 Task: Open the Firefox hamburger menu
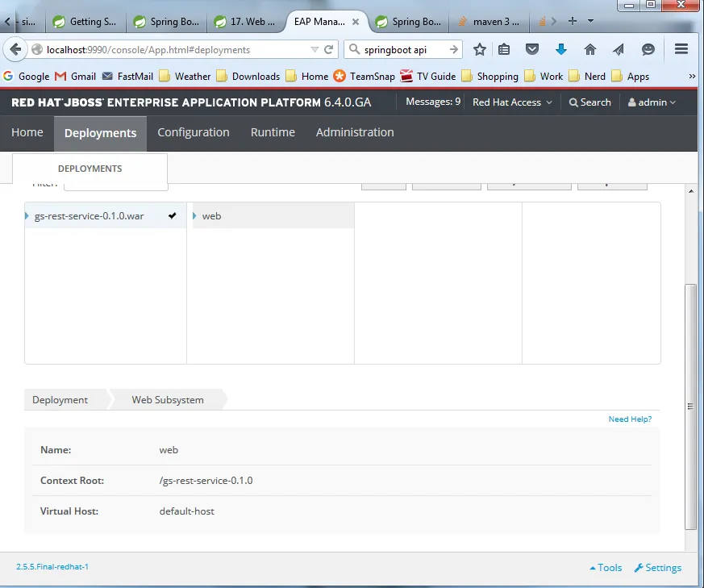[681, 49]
